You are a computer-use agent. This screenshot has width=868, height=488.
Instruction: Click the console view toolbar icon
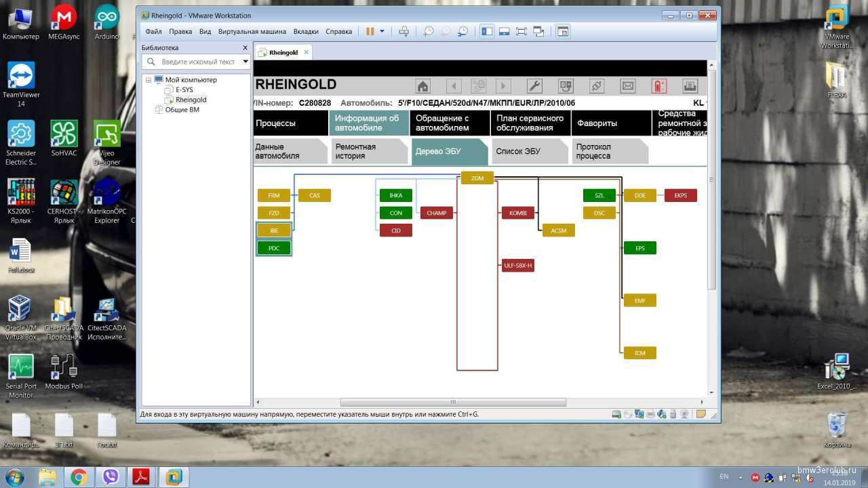tap(563, 31)
